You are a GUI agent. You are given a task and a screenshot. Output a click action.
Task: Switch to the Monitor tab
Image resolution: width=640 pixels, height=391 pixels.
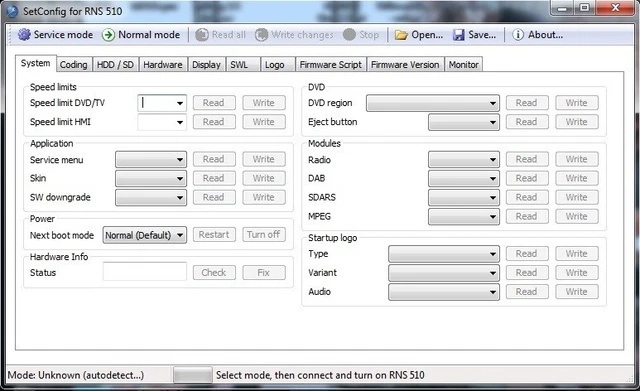tap(464, 64)
